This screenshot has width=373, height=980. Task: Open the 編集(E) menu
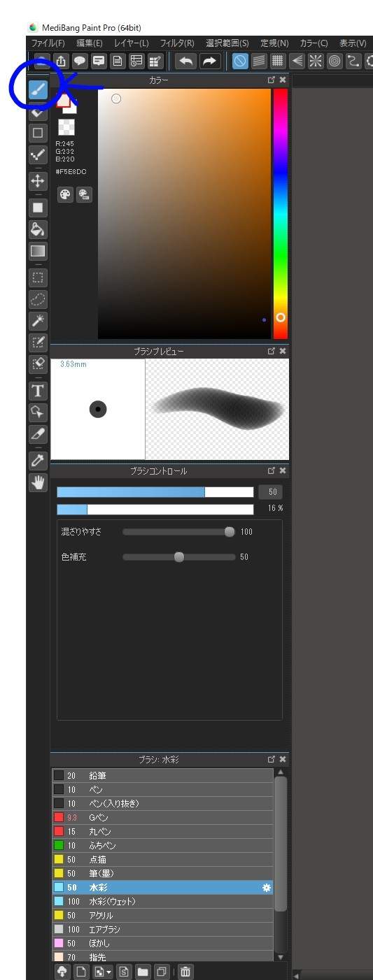coord(90,43)
